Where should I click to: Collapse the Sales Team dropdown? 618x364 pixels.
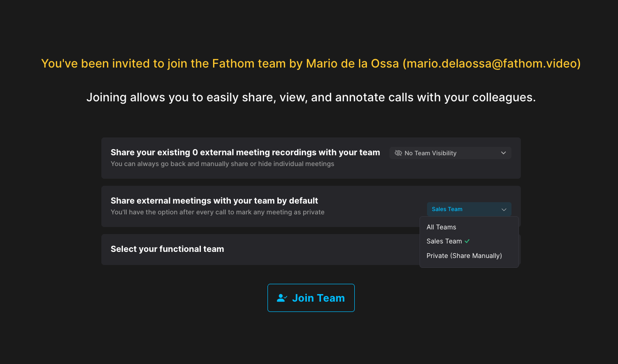469,209
